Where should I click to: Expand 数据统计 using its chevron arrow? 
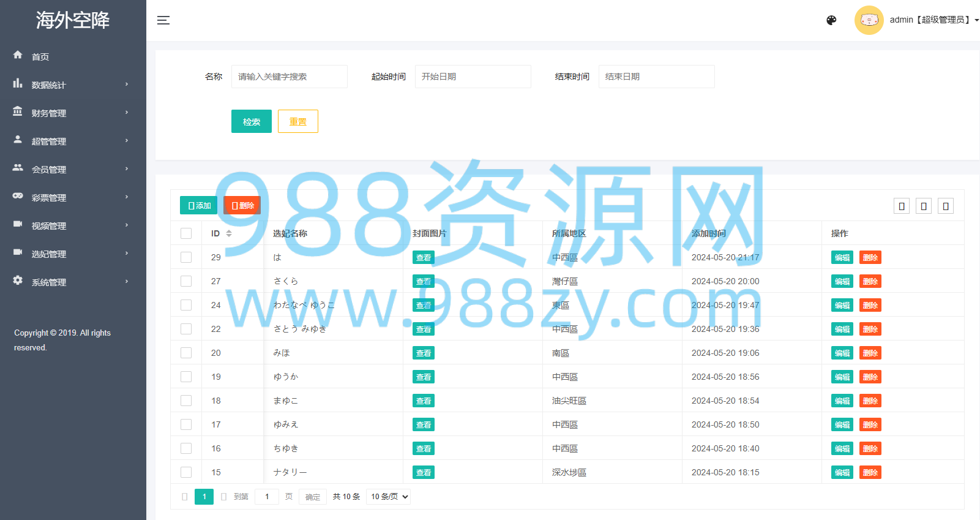(x=127, y=85)
